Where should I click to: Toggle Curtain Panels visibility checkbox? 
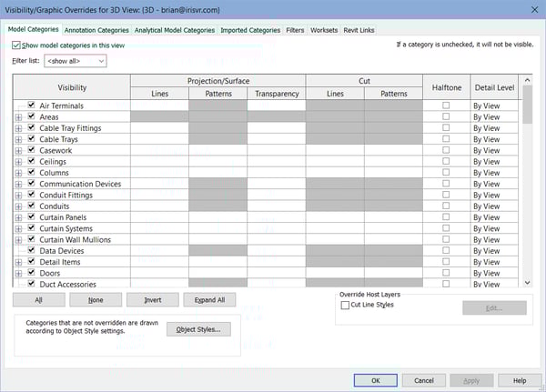pos(31,216)
